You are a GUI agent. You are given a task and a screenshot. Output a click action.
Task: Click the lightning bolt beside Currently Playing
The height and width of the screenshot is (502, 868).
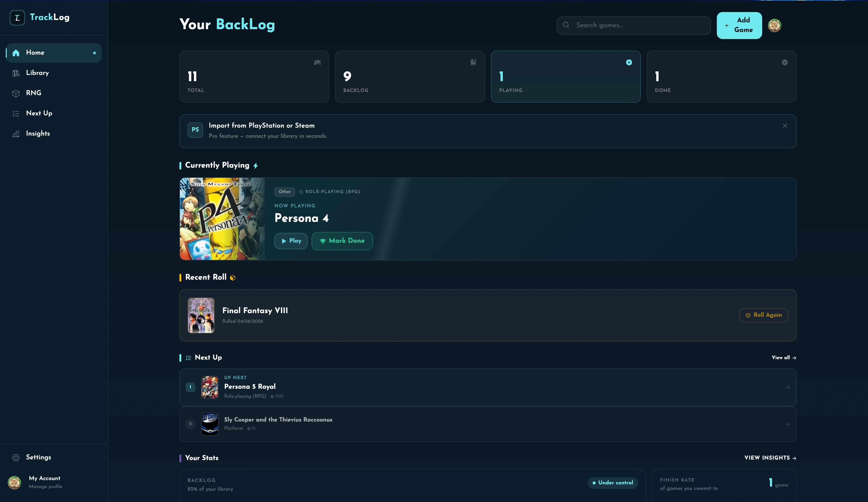[255, 166]
